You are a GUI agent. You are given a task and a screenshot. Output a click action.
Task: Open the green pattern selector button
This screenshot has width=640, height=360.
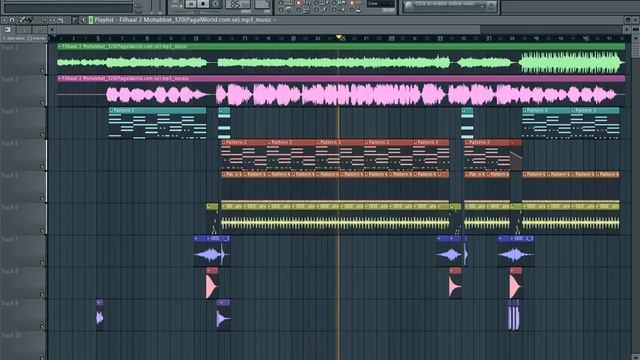pos(91,20)
